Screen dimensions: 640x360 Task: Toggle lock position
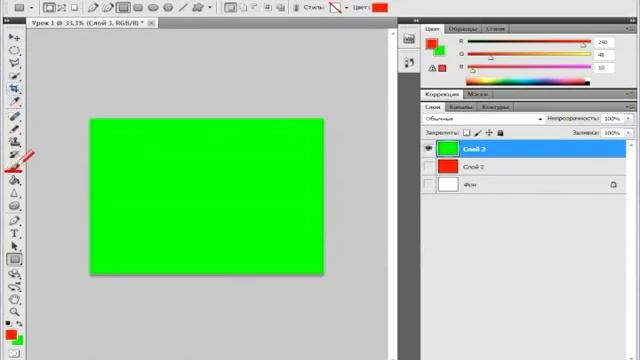coord(489,133)
